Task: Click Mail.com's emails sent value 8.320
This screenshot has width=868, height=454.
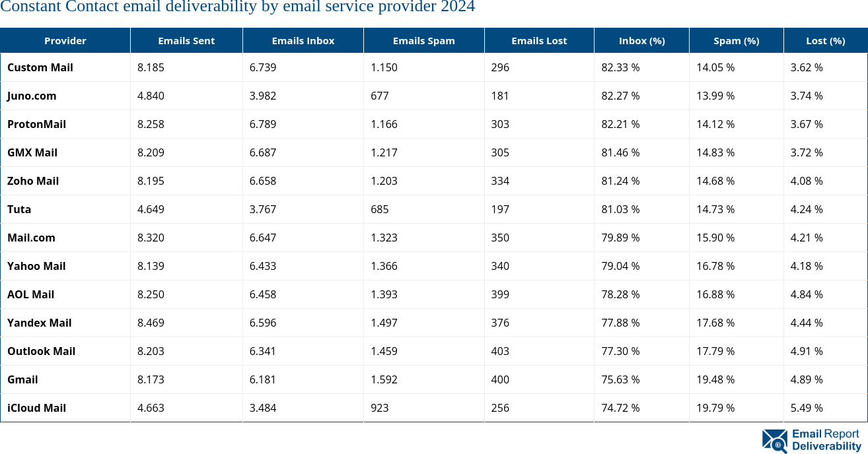Action: pos(151,238)
